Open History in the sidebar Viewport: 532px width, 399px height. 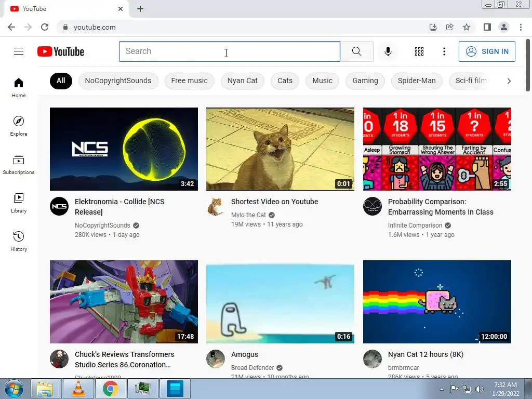(19, 241)
